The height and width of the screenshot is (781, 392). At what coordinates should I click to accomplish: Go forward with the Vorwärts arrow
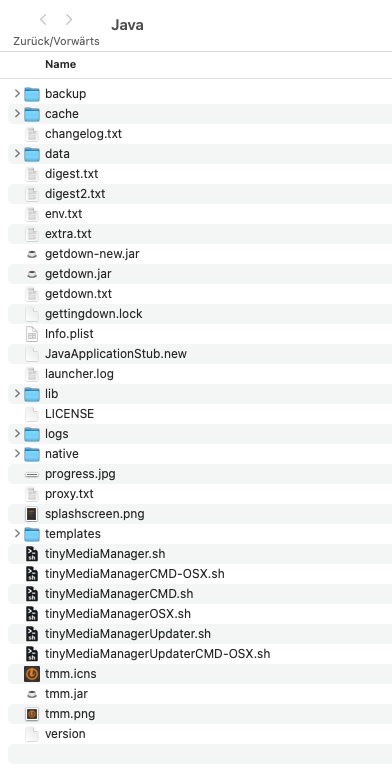69,19
